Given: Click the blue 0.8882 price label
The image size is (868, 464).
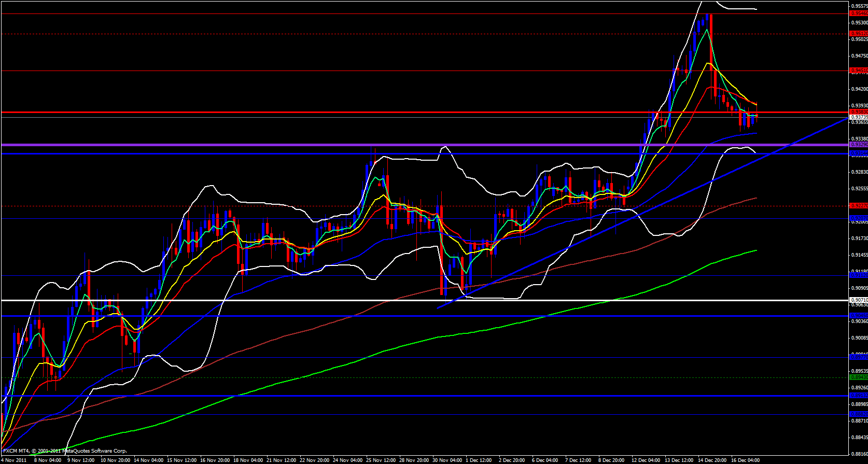Looking at the screenshot, I should 859,414.
